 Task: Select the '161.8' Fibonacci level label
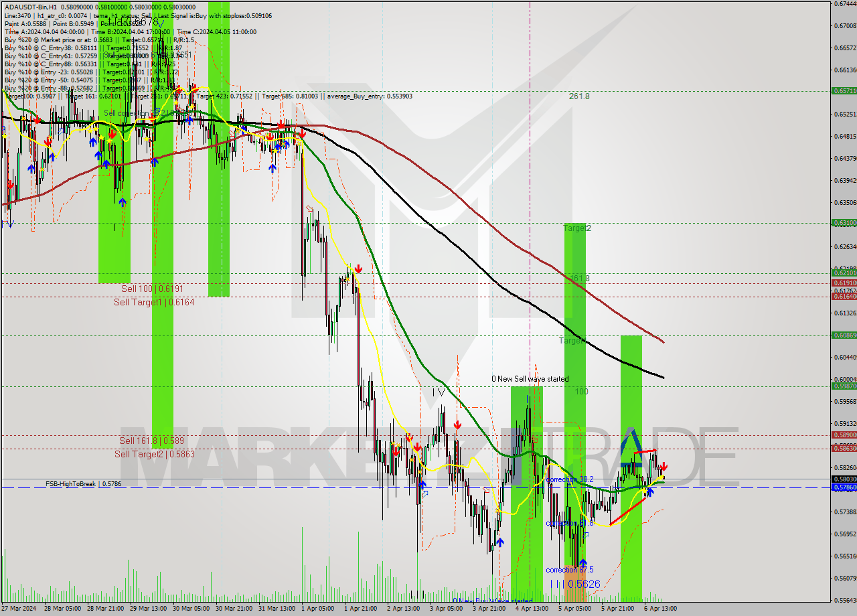coord(579,278)
